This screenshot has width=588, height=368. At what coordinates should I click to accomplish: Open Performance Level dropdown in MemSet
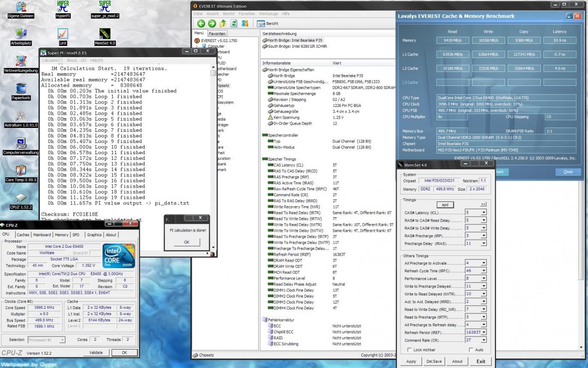483,279
